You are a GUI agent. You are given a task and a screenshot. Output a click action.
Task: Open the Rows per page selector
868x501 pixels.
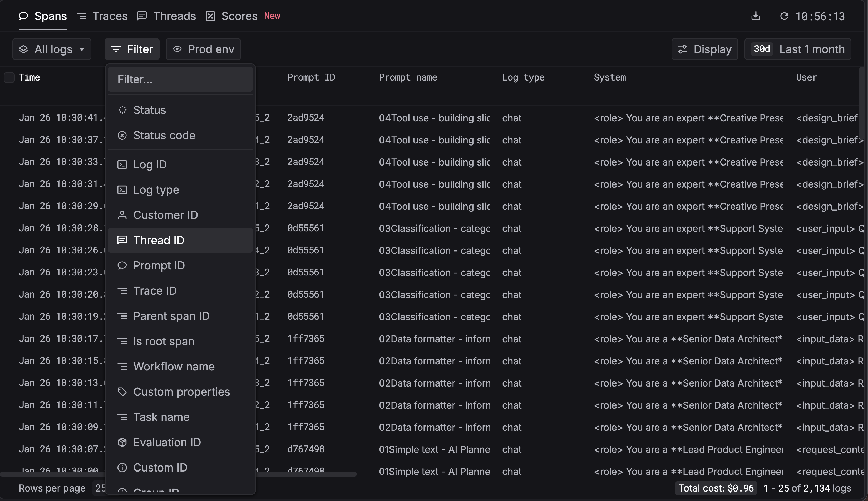99,488
